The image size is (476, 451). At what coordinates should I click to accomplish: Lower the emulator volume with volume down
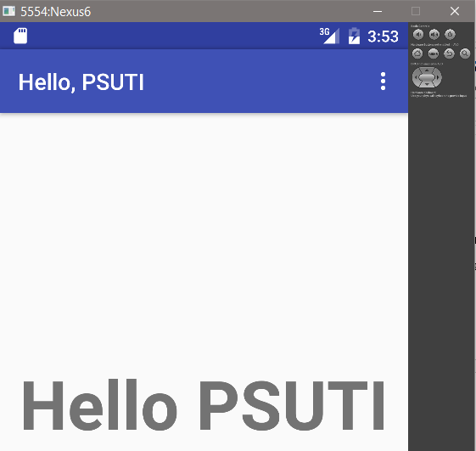[418, 34]
